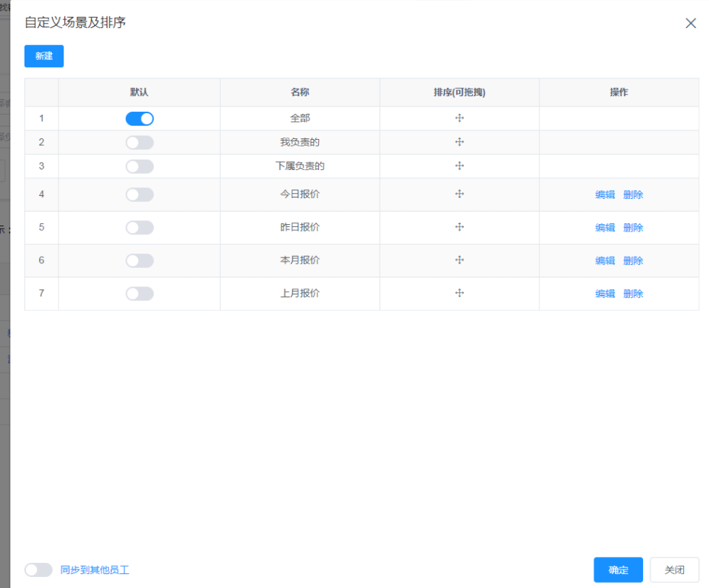Click the drag-sort handle for 上月报价

coord(460,293)
